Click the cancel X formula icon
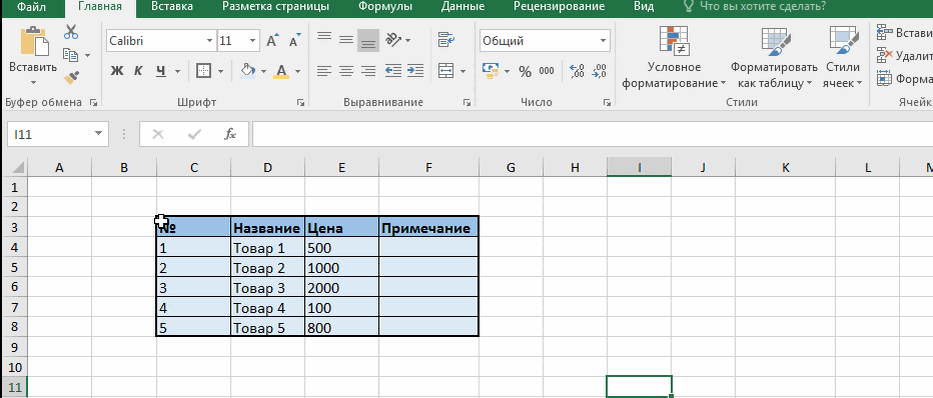 click(x=158, y=134)
